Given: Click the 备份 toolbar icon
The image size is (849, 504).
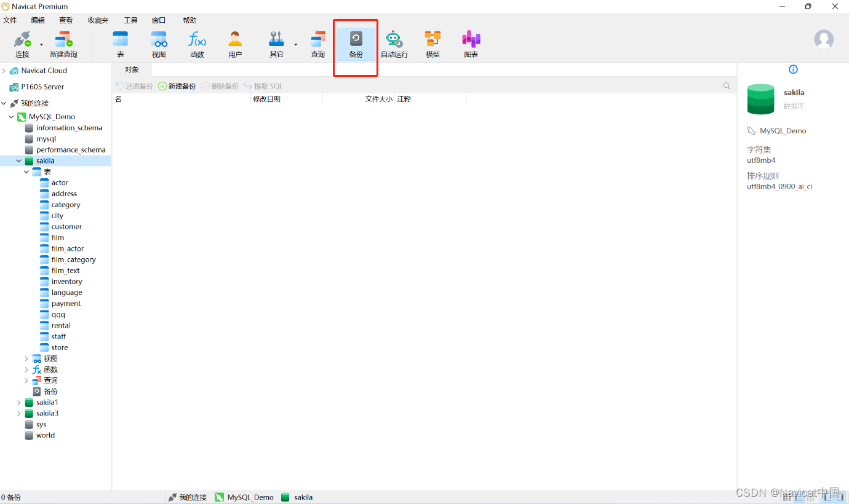Looking at the screenshot, I should click(x=356, y=45).
